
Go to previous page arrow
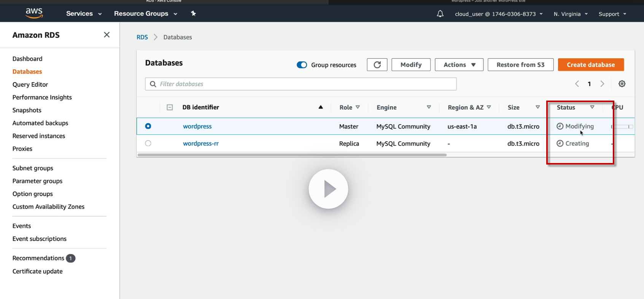pos(577,84)
